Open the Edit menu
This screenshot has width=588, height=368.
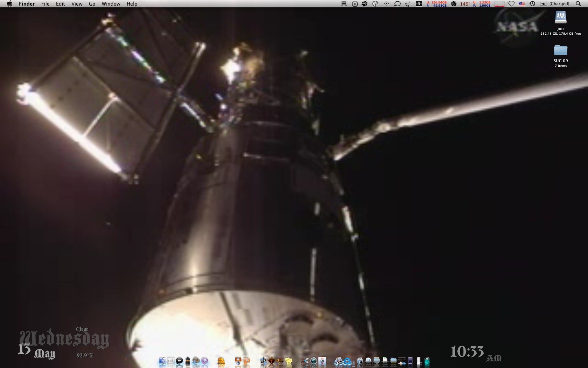60,4
